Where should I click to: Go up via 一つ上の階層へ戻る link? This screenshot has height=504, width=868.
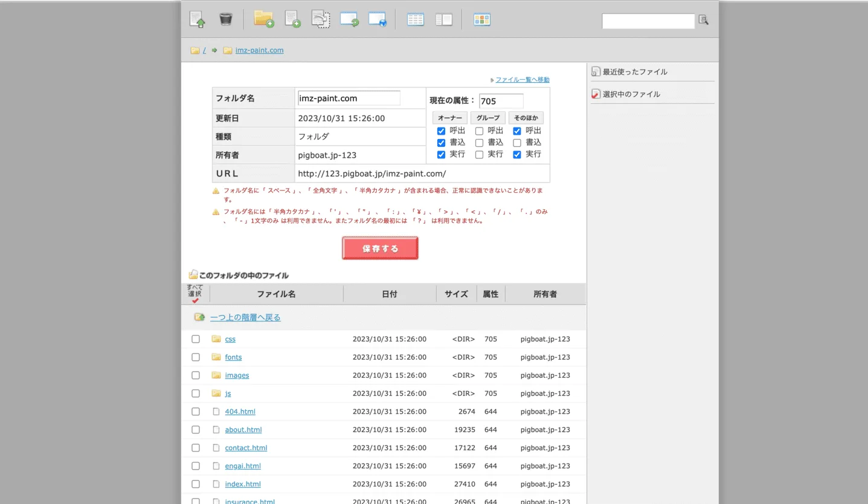pyautogui.click(x=245, y=317)
